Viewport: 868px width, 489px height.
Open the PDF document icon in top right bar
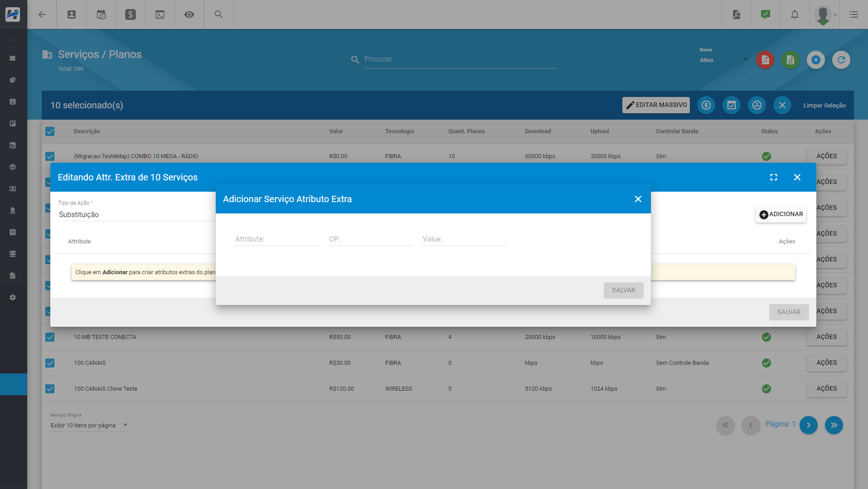[736, 15]
